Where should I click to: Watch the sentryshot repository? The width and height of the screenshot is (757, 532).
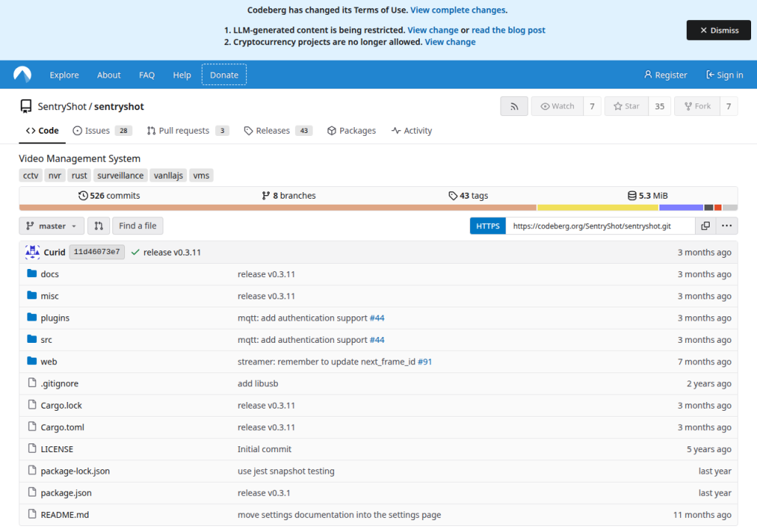pyautogui.click(x=557, y=106)
